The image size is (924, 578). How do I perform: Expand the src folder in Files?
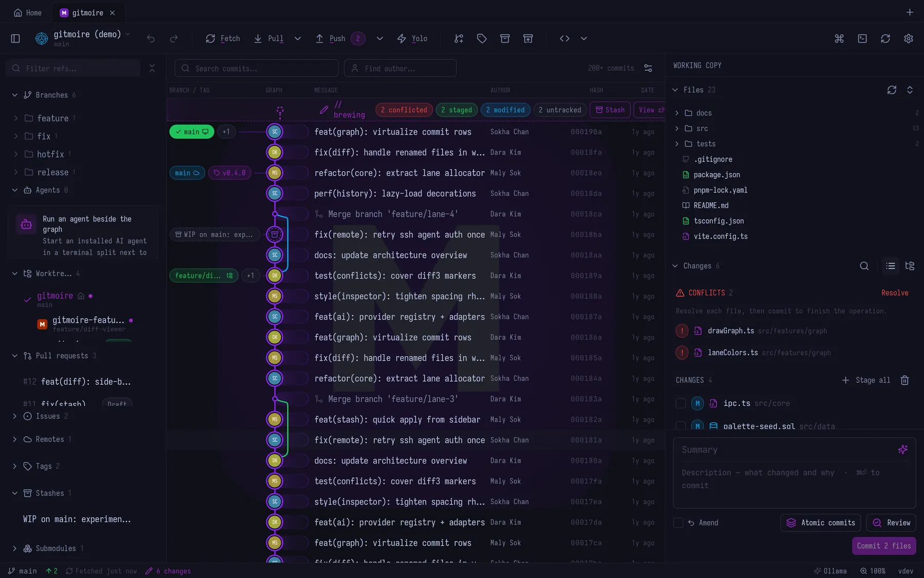tap(677, 128)
